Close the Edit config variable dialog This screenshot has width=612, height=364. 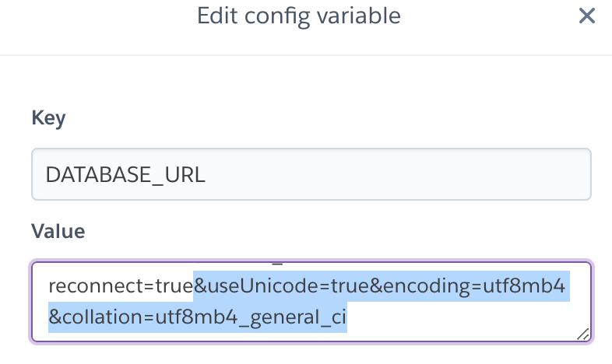point(586,16)
